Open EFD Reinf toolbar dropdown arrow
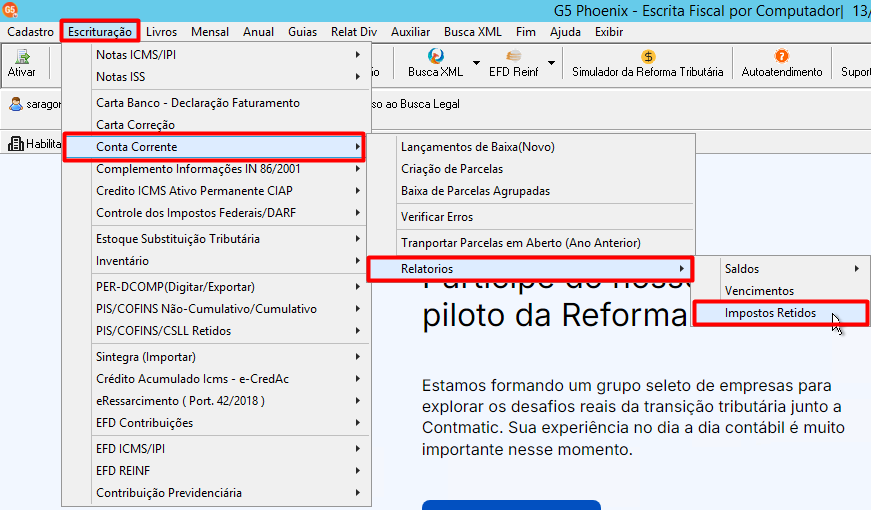Screen dimensions: 871x510 click(x=551, y=63)
